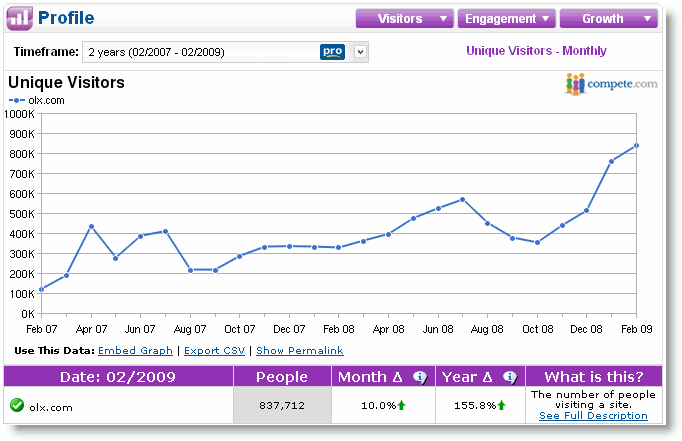Click the year change green up arrow

coord(501,405)
